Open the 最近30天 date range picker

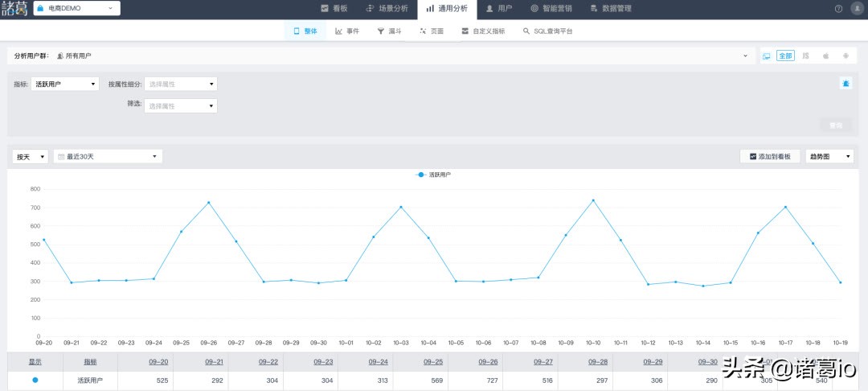pos(108,157)
